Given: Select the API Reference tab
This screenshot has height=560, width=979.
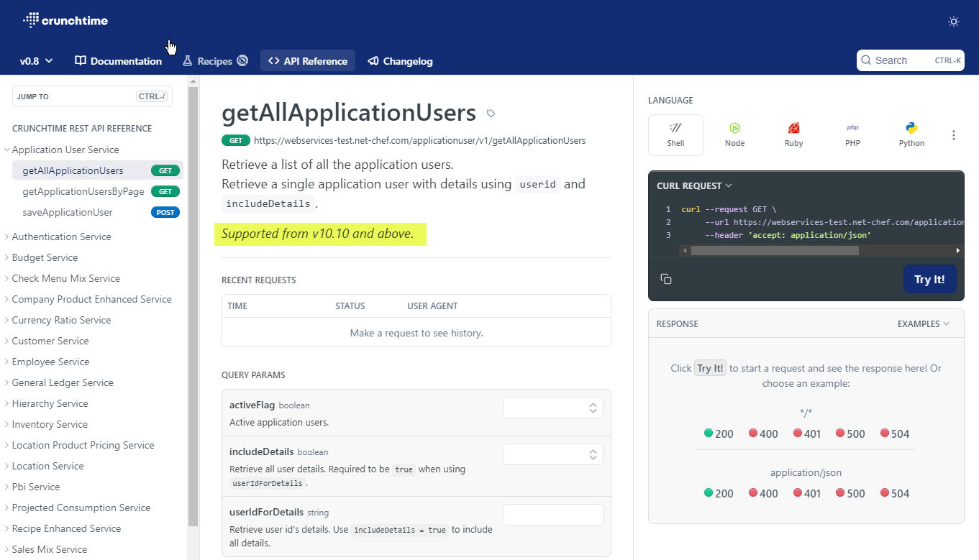Looking at the screenshot, I should [x=308, y=61].
